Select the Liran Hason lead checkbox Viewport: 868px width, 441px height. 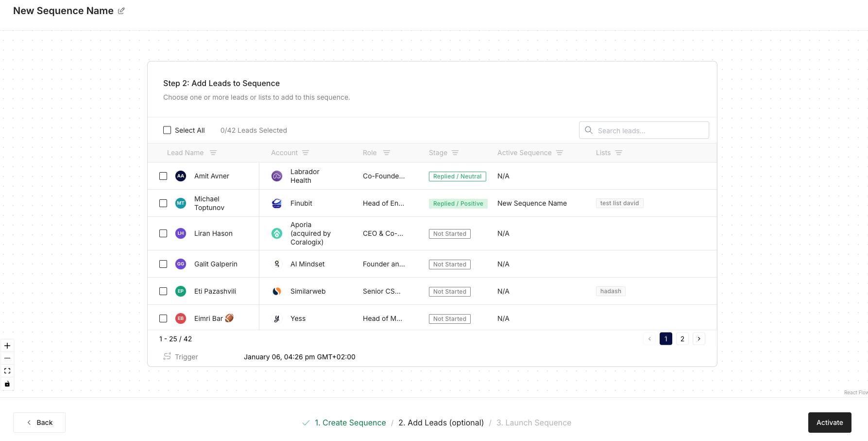[x=163, y=233]
